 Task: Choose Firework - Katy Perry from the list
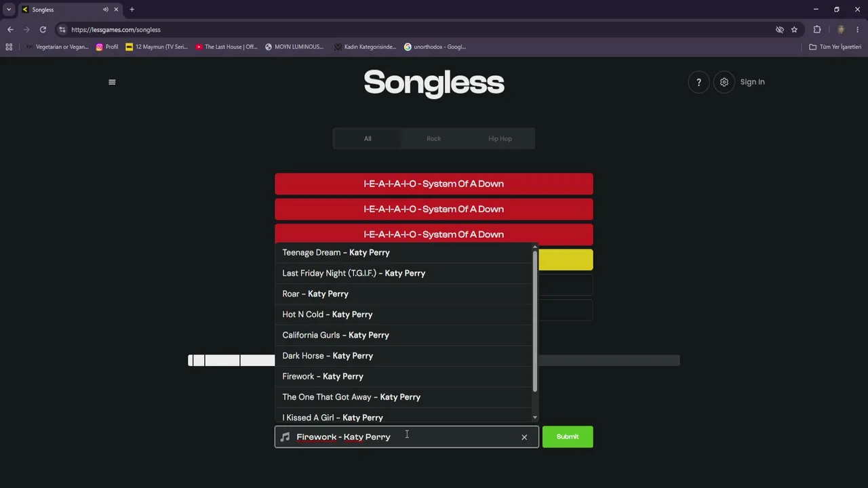404,376
